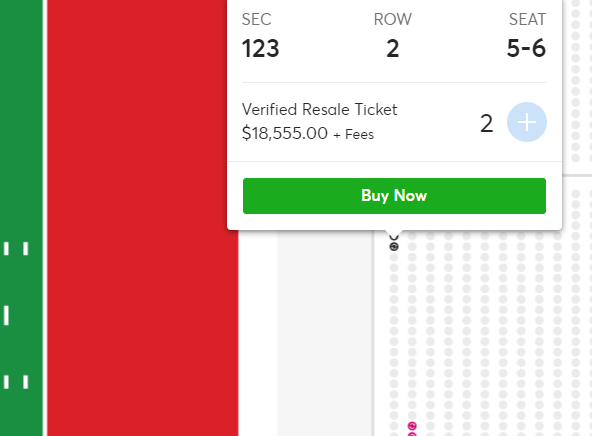Click the green Buy Now button
592x436 pixels.
click(x=394, y=196)
